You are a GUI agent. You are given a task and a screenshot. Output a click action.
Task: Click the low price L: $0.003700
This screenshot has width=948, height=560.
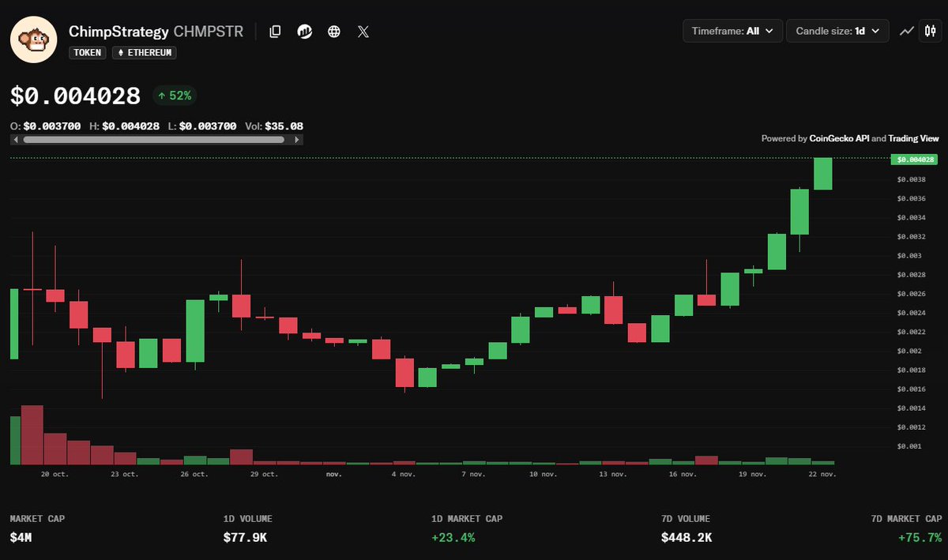coord(201,126)
